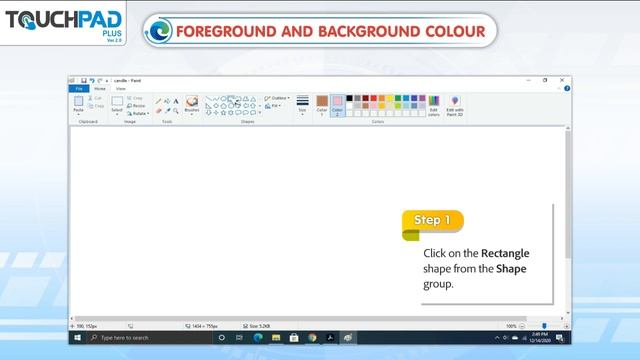640x360 pixels.
Task: Open the Paint Help question mark
Action: pos(567,88)
